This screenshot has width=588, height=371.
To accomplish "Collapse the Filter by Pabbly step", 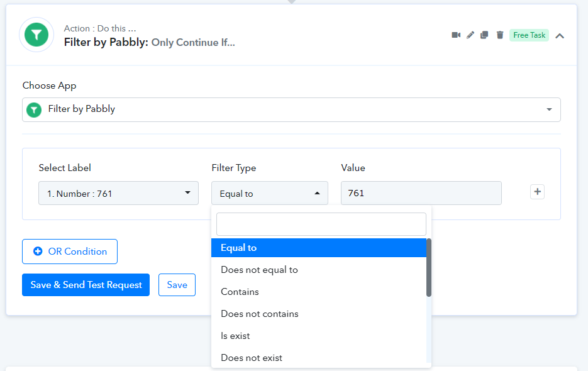I will 560,36.
